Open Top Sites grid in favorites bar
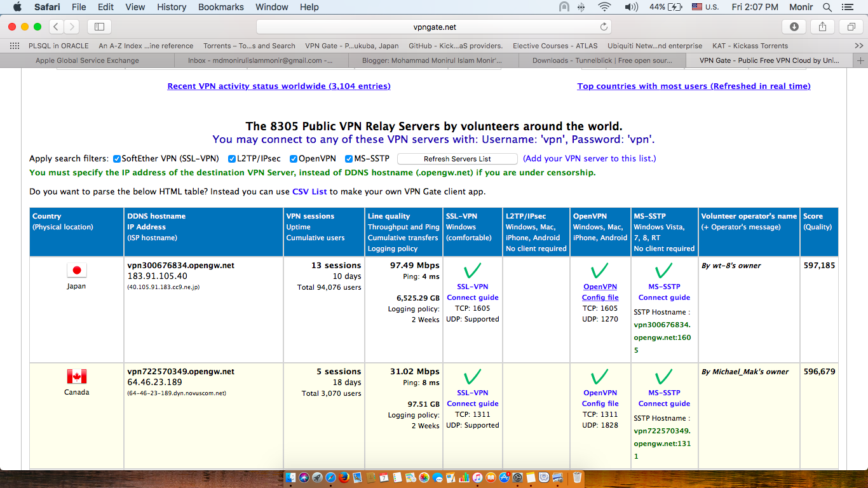Viewport: 868px width, 488px height. [x=14, y=46]
